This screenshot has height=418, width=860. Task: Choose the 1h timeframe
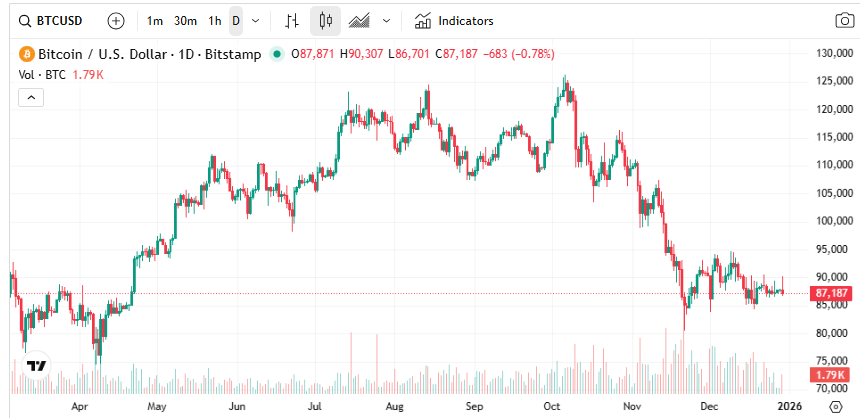(215, 20)
